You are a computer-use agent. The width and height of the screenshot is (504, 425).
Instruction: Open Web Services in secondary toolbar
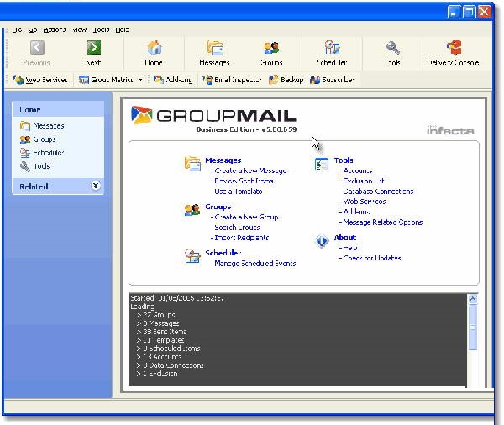pyautogui.click(x=41, y=80)
